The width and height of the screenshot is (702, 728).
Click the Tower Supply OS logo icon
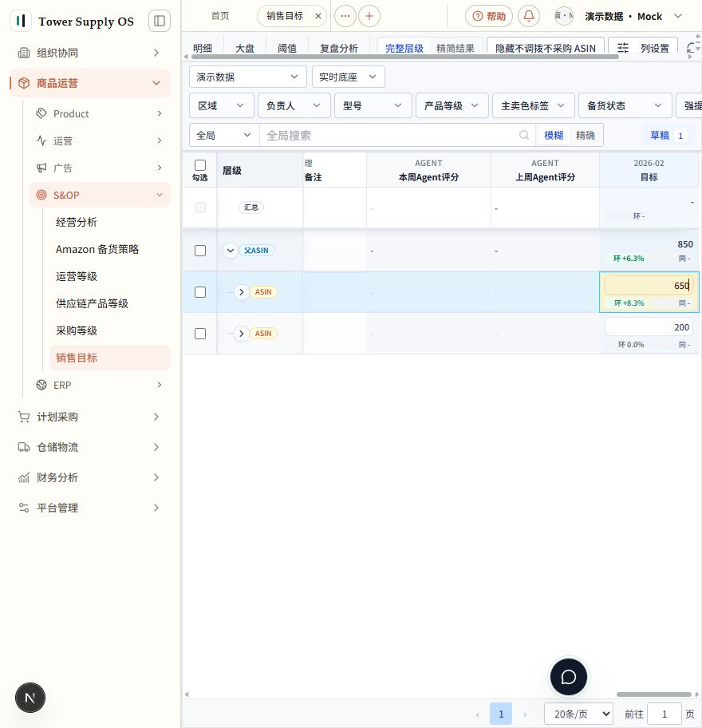(21, 21)
